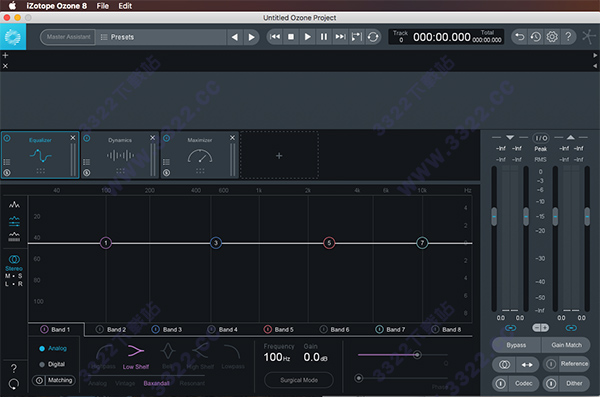Select EQ node 5 on curve

point(329,243)
